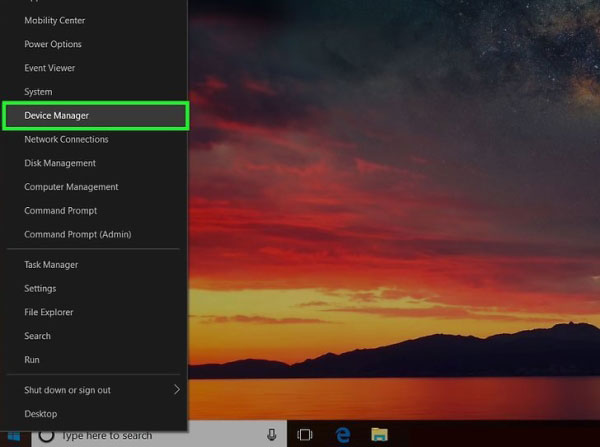
Task: Select Settings in the menu
Action: point(40,289)
